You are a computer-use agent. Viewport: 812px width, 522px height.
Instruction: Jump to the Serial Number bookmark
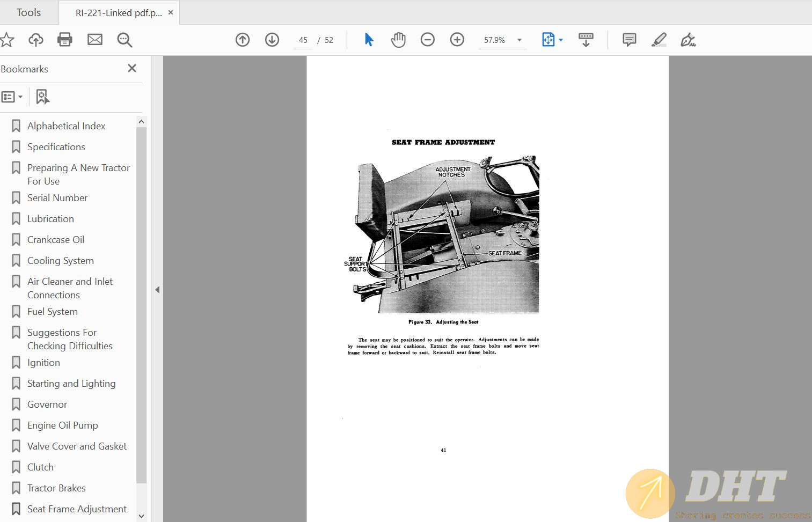point(57,198)
